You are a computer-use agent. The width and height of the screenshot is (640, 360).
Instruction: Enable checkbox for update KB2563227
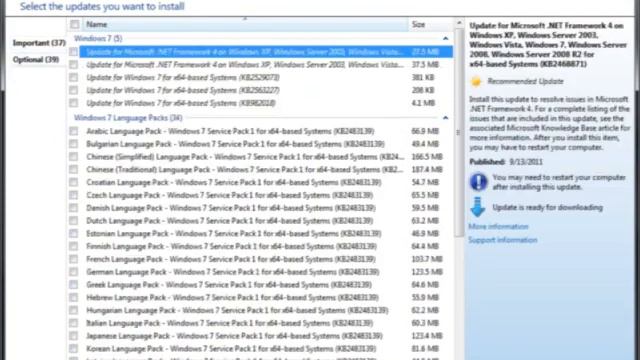[x=73, y=90]
